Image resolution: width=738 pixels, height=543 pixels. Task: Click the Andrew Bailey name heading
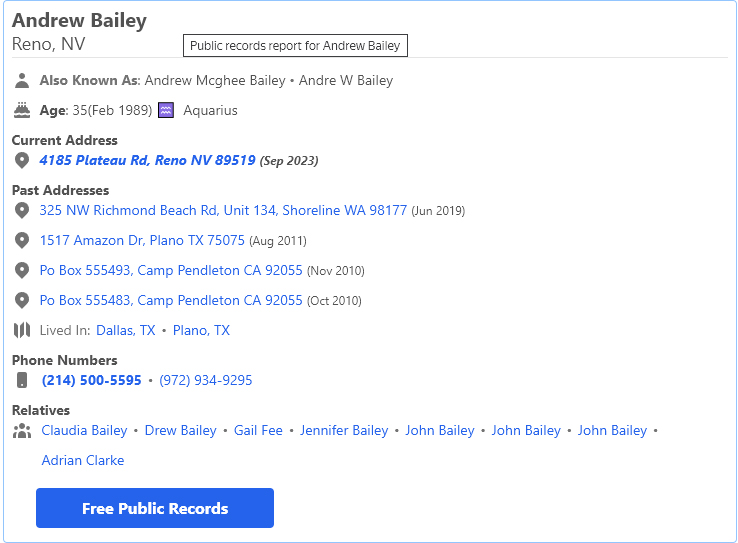[x=79, y=21]
